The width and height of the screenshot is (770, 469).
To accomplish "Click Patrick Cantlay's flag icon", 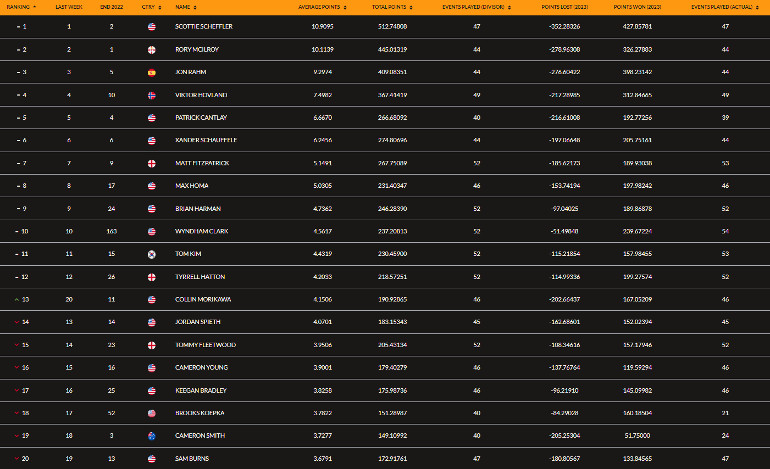I will 152,118.
